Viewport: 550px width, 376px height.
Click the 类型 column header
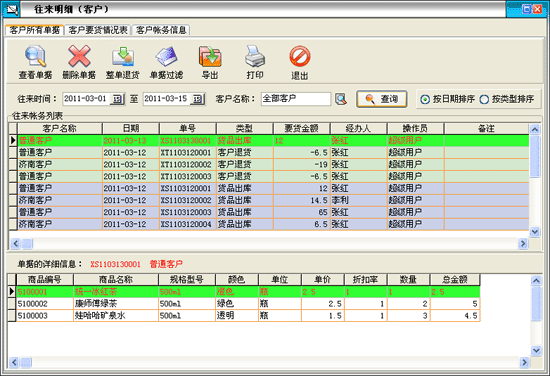point(244,128)
